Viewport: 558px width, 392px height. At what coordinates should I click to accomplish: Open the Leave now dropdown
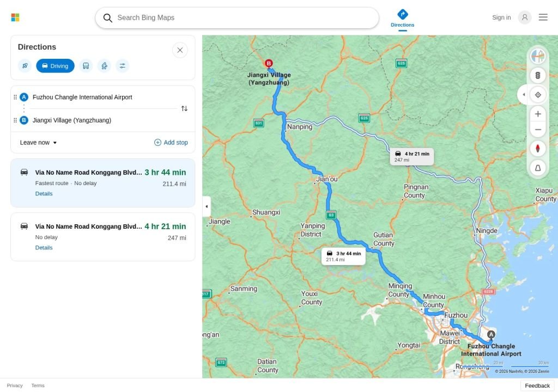pos(38,143)
